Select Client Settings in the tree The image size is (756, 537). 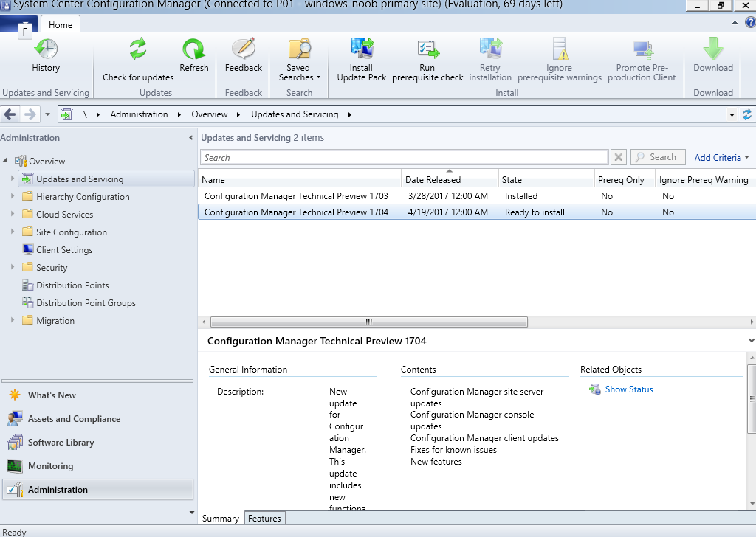65,250
